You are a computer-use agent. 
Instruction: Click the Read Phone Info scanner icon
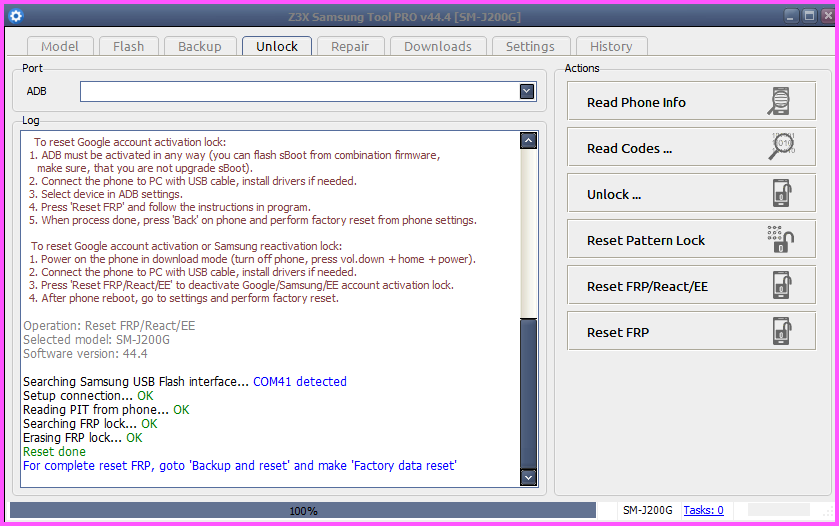click(x=780, y=101)
